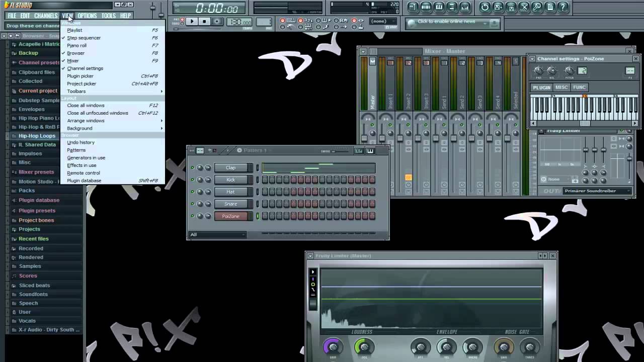This screenshot has width=644, height=362.
Task: Toggle the Master track mute LED in Mixer
Action: click(372, 125)
